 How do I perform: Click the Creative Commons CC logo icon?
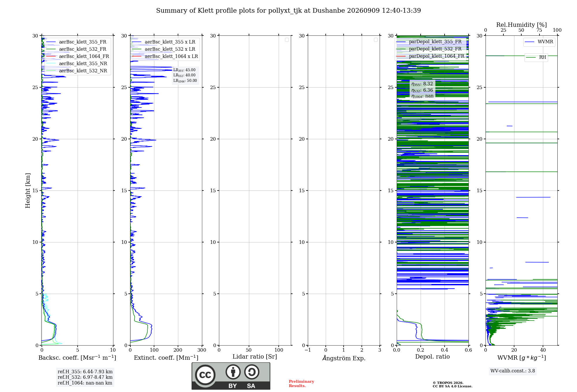(x=205, y=375)
